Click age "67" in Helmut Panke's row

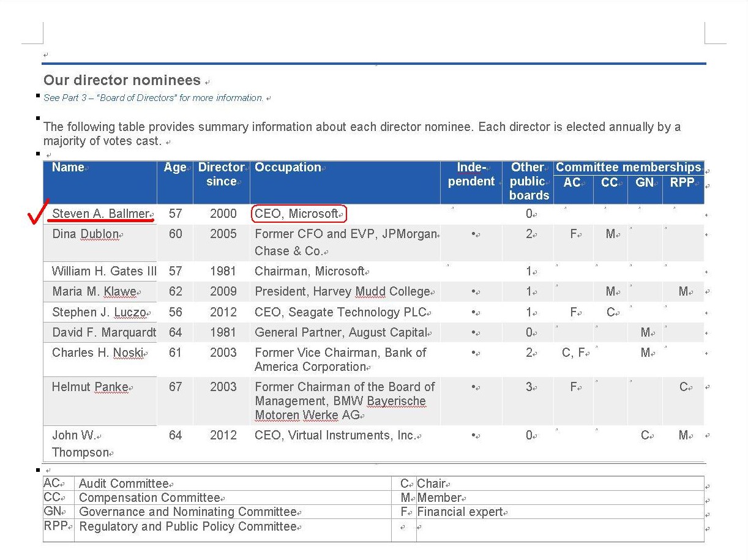coord(175,387)
